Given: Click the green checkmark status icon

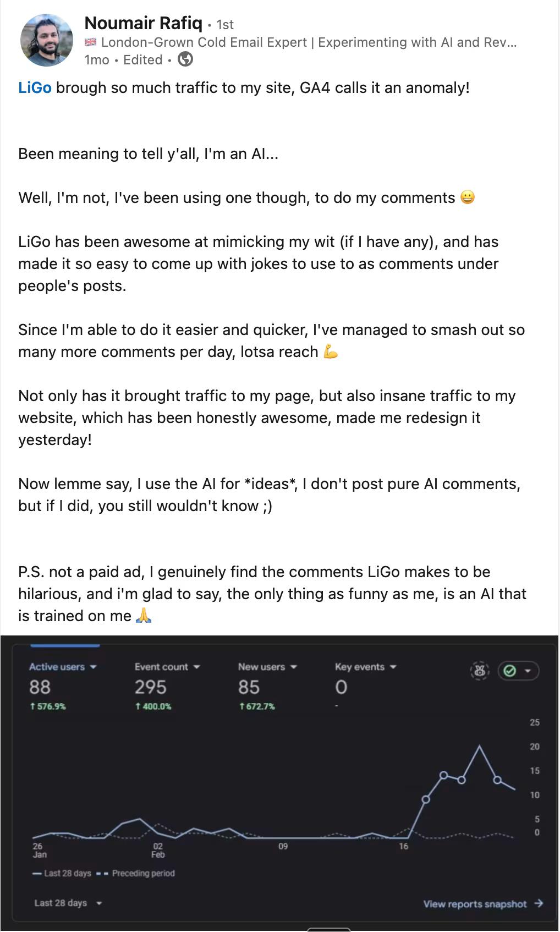Looking at the screenshot, I should coord(510,671).
